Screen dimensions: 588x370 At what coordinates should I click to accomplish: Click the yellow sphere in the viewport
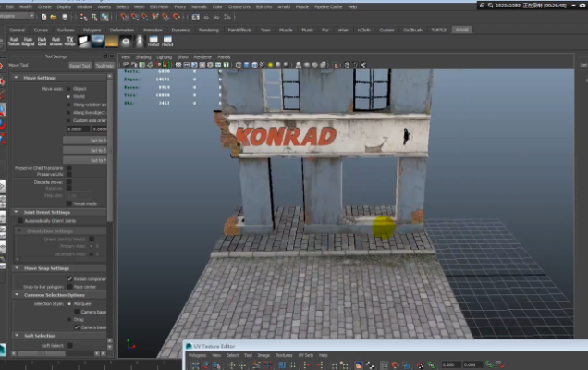(x=384, y=227)
